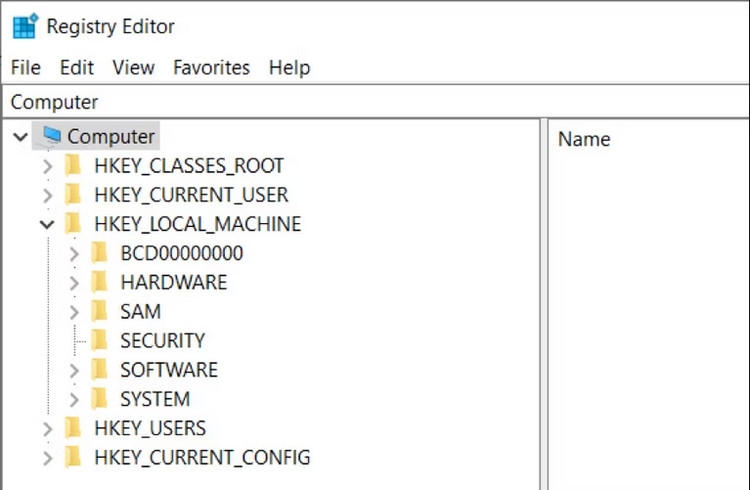
Task: Open the Edit menu
Action: click(77, 67)
